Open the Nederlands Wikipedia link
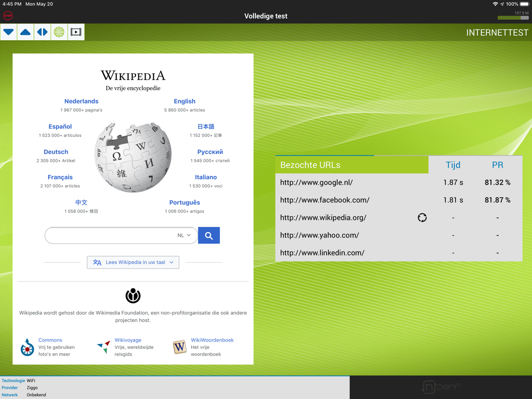 pyautogui.click(x=81, y=101)
